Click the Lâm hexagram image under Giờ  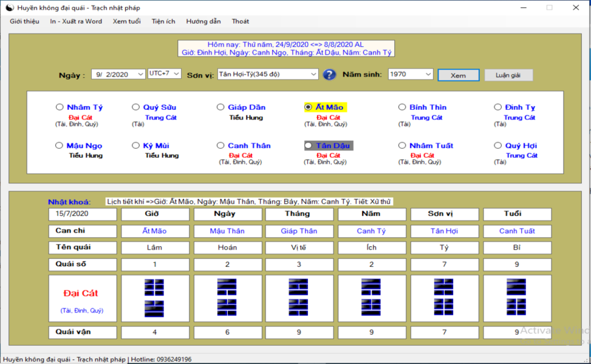click(154, 298)
